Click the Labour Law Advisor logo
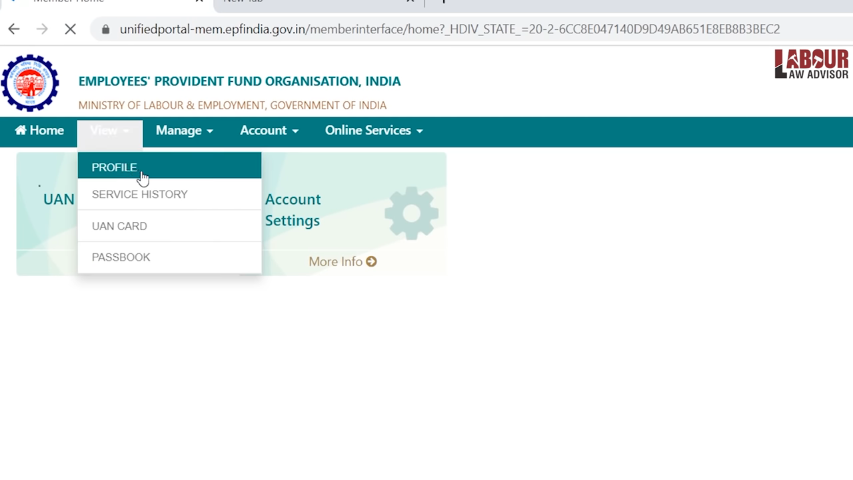Screen dimensions: 853x480 [812, 64]
